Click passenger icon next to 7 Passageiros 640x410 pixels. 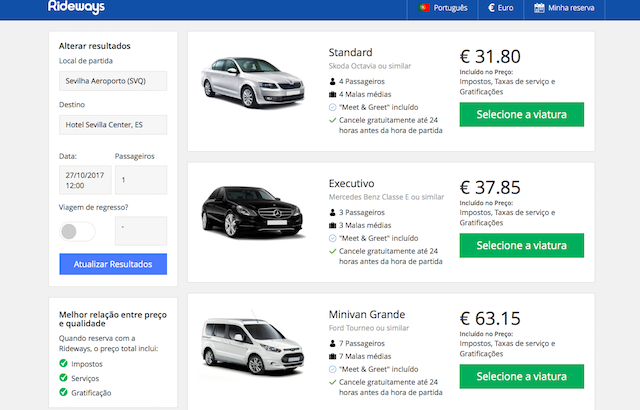point(332,344)
